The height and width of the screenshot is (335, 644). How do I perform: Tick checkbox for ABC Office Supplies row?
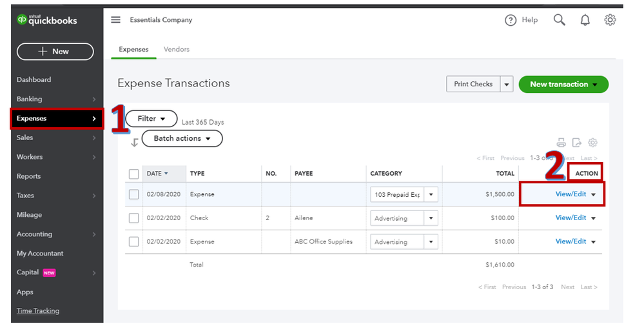(133, 241)
